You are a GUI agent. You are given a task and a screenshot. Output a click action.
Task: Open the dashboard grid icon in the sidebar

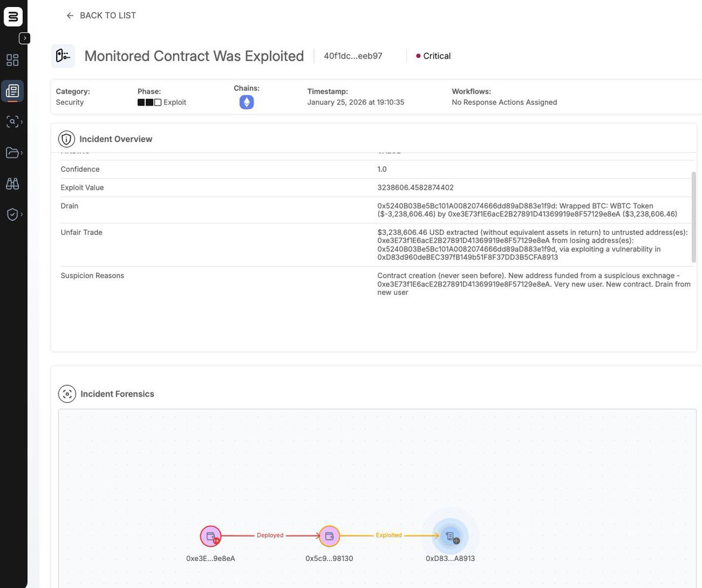point(12,60)
